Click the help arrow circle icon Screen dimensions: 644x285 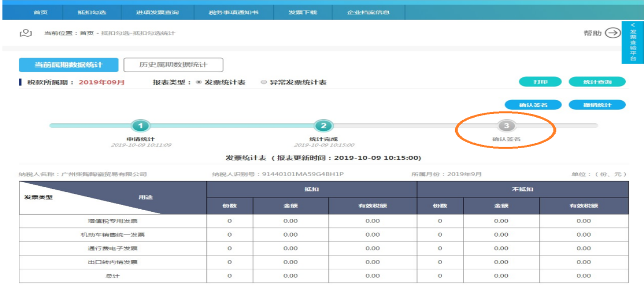614,33
